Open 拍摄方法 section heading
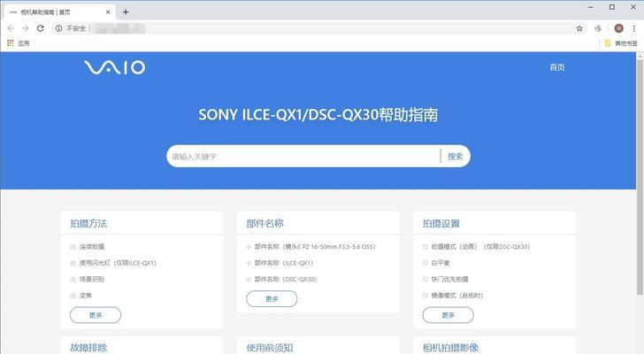The width and height of the screenshot is (644, 354). [x=88, y=223]
